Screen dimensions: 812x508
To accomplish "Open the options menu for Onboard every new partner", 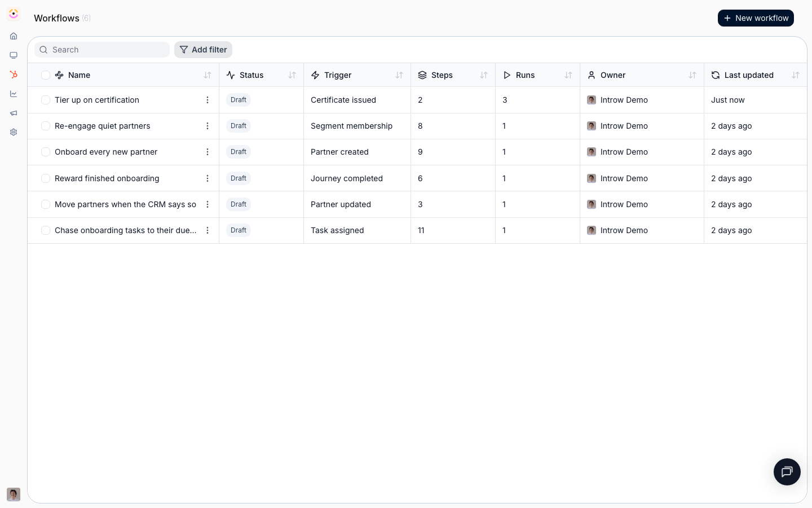I will 208,152.
